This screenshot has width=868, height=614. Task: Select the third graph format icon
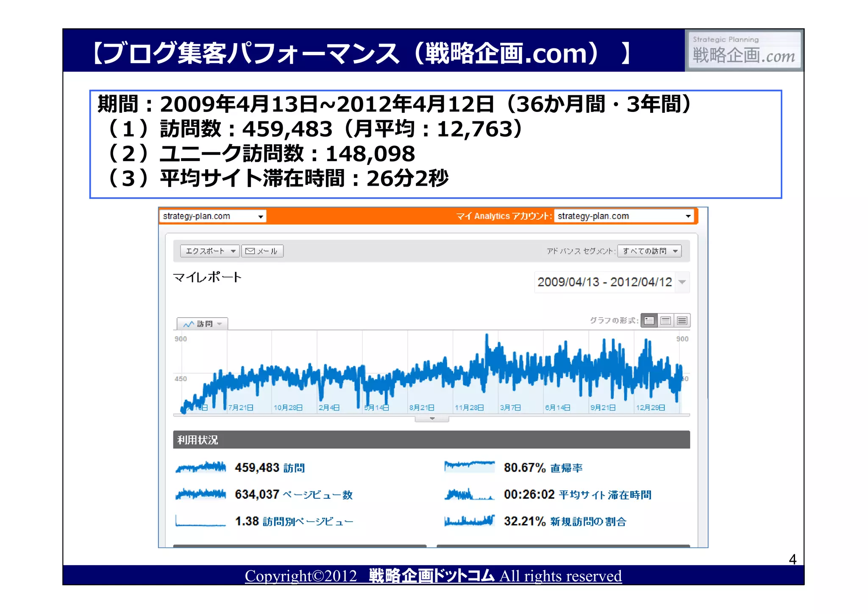682,321
